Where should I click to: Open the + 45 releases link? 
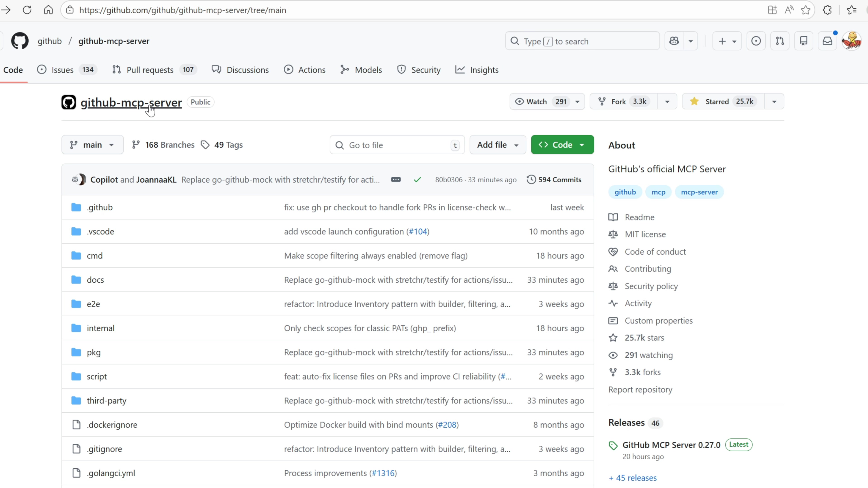click(x=632, y=478)
